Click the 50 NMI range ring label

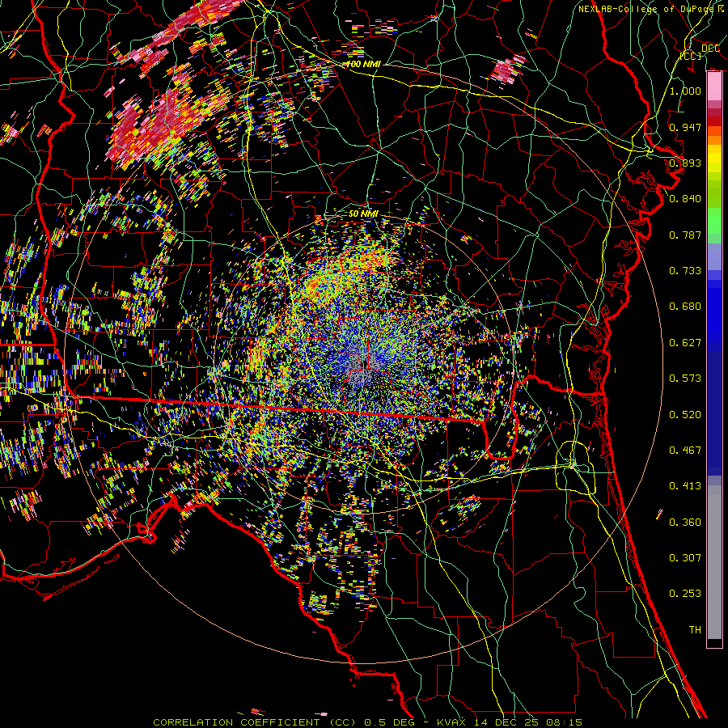pos(363,214)
